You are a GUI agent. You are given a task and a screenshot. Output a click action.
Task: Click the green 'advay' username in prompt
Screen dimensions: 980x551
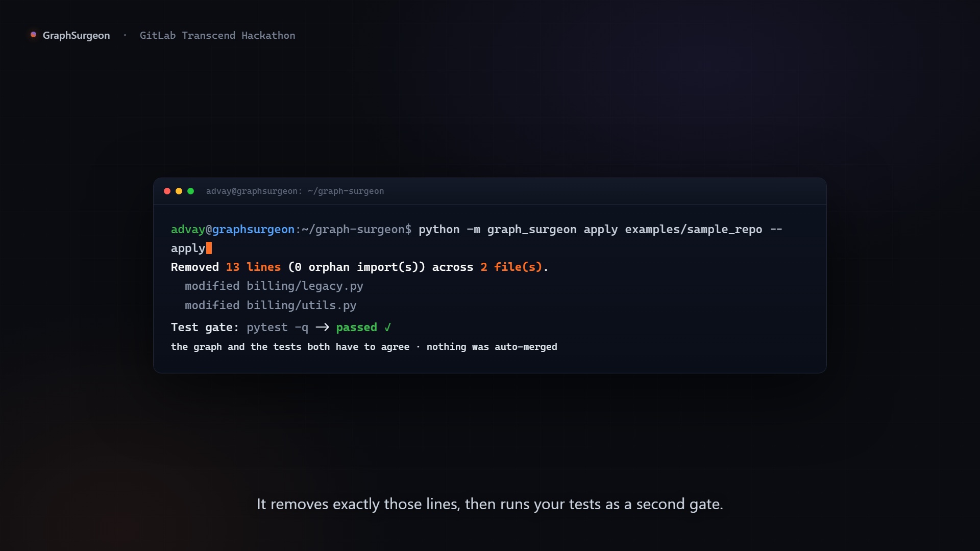[188, 229]
